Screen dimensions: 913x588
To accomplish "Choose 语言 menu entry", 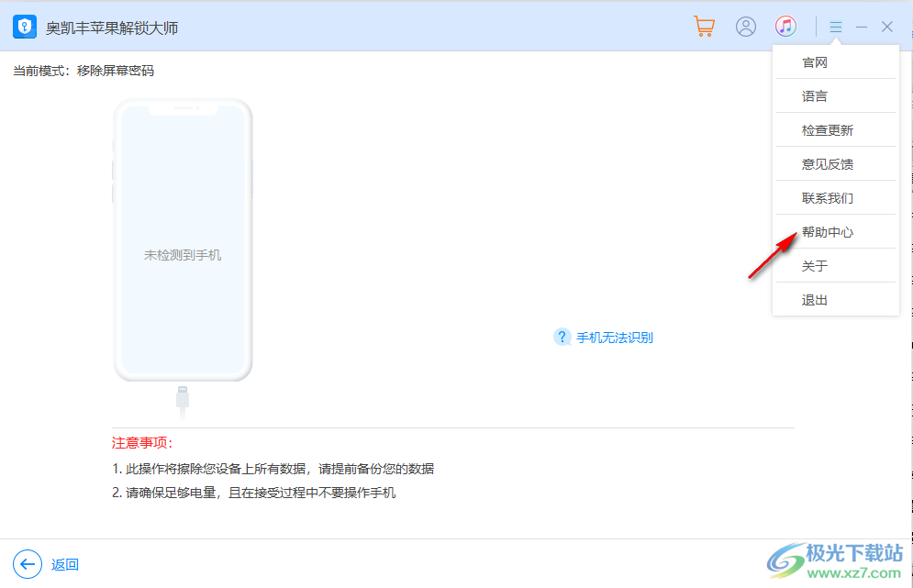I will (836, 96).
